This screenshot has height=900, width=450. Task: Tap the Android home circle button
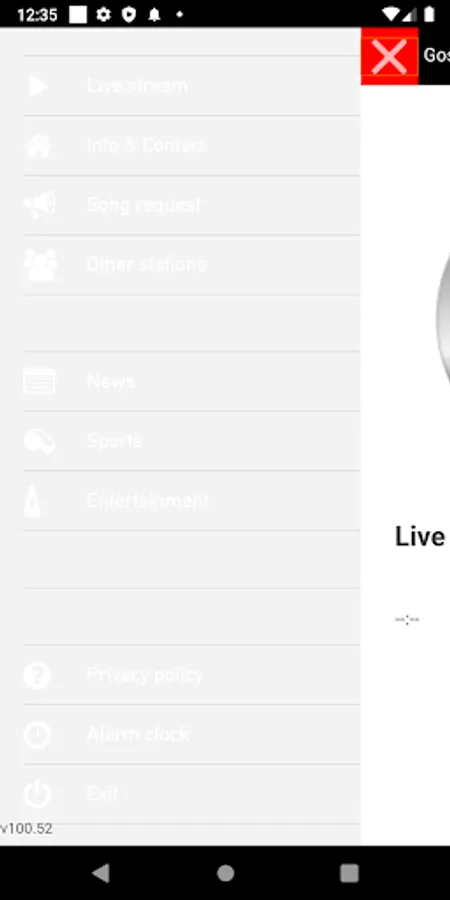[226, 873]
